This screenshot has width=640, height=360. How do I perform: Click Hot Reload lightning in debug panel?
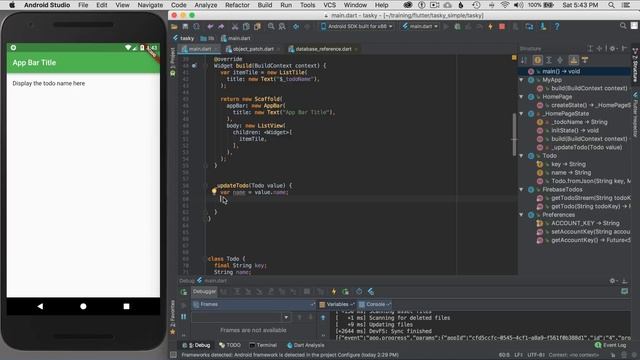click(x=334, y=291)
